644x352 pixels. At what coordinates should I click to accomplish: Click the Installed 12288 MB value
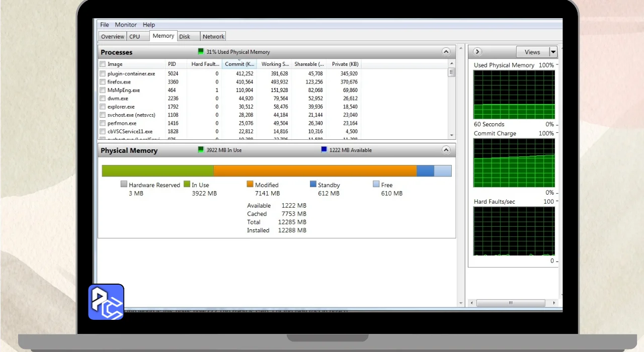click(292, 230)
